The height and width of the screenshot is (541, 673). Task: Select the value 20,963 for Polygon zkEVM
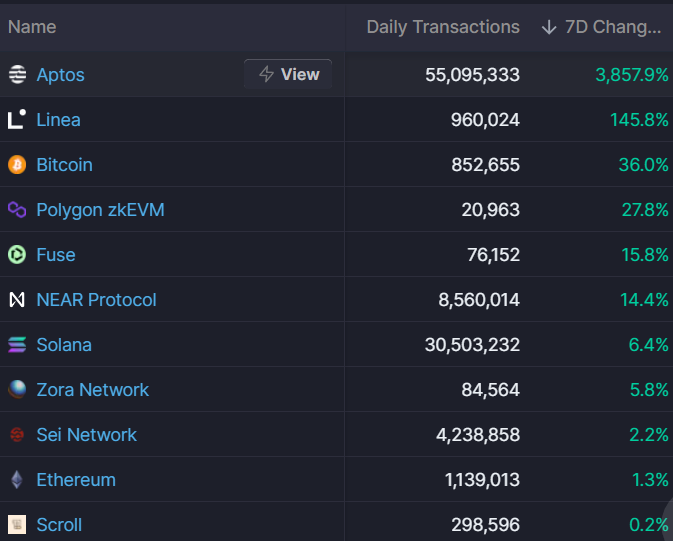tap(491, 210)
